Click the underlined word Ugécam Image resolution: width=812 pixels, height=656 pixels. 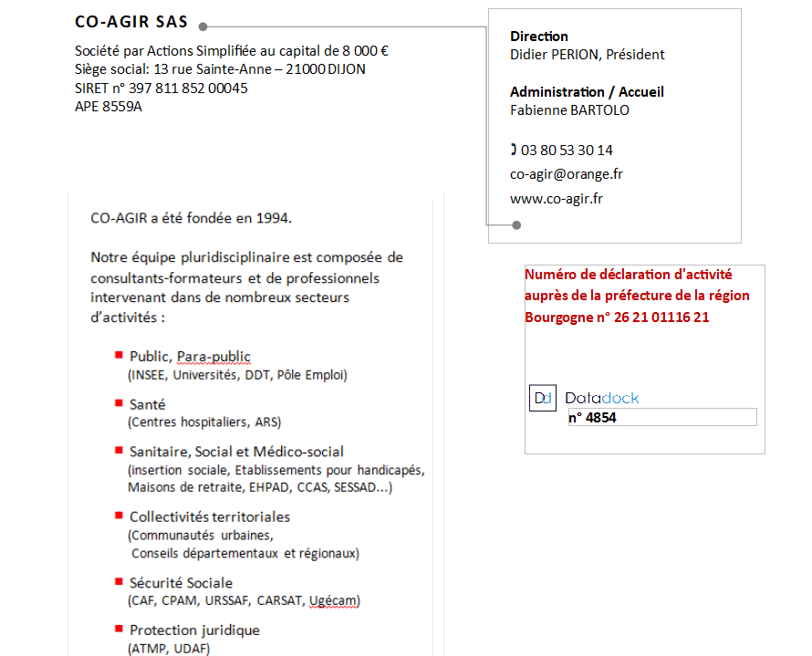[333, 600]
